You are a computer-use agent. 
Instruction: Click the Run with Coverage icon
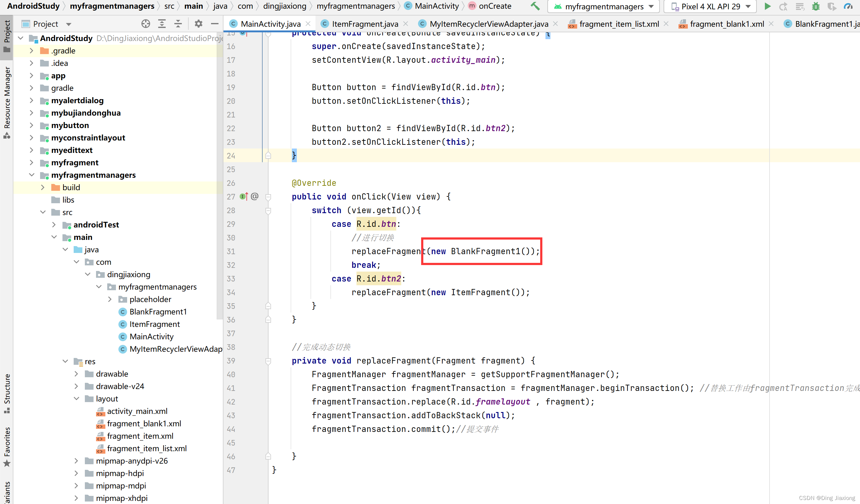832,6
